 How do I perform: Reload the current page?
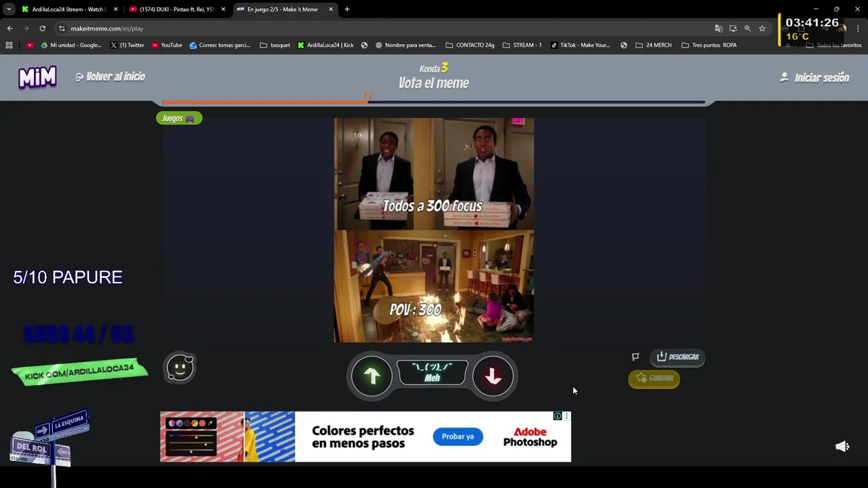click(42, 28)
